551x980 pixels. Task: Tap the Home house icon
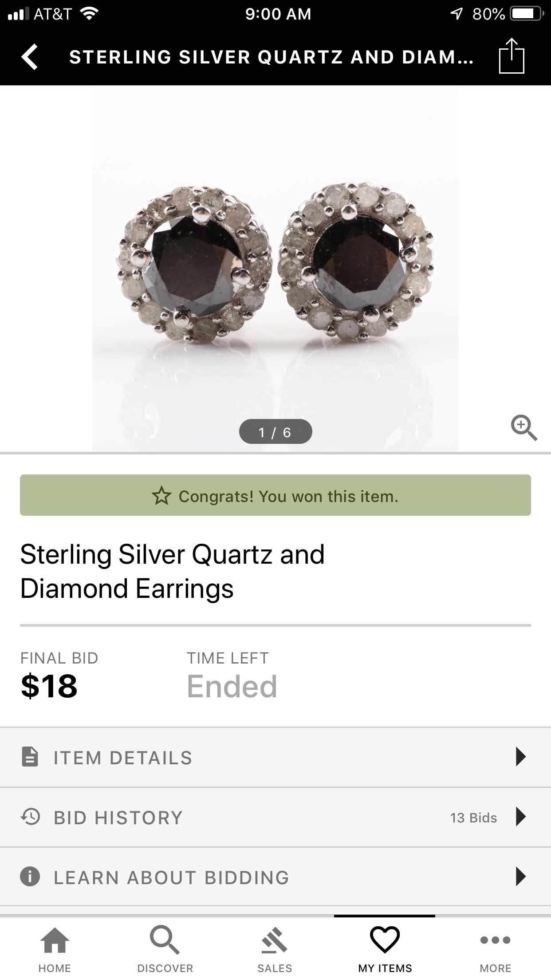click(55, 940)
